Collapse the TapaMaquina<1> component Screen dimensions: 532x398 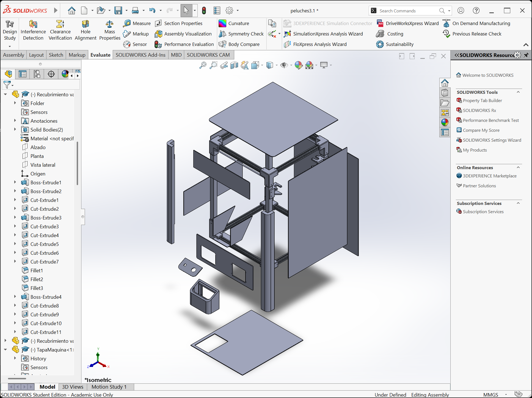coord(5,350)
